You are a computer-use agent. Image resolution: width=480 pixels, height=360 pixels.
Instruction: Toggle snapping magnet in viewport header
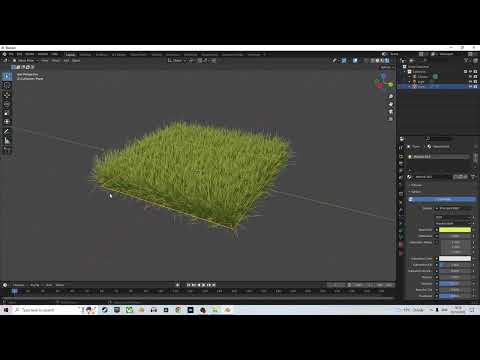coord(200,61)
